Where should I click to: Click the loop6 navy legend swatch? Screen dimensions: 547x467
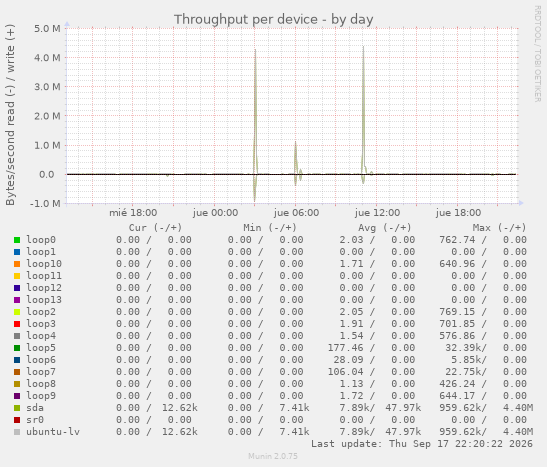(x=17, y=360)
